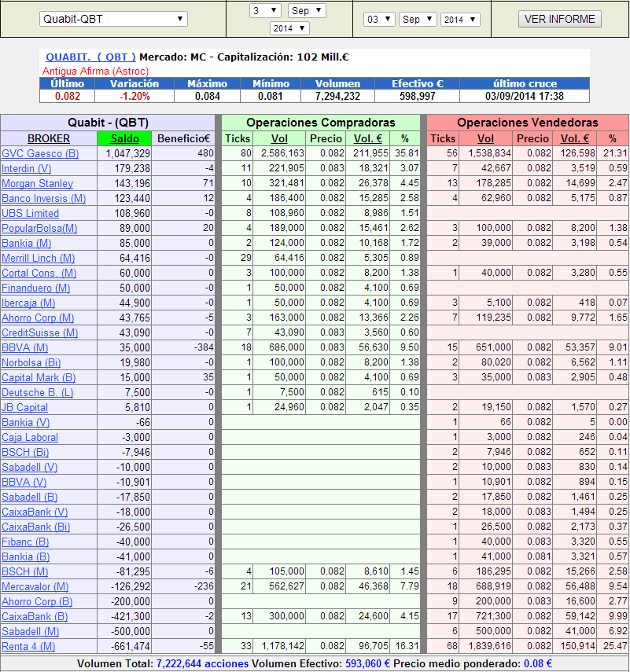Open the UBS Limited broker link

(30, 213)
